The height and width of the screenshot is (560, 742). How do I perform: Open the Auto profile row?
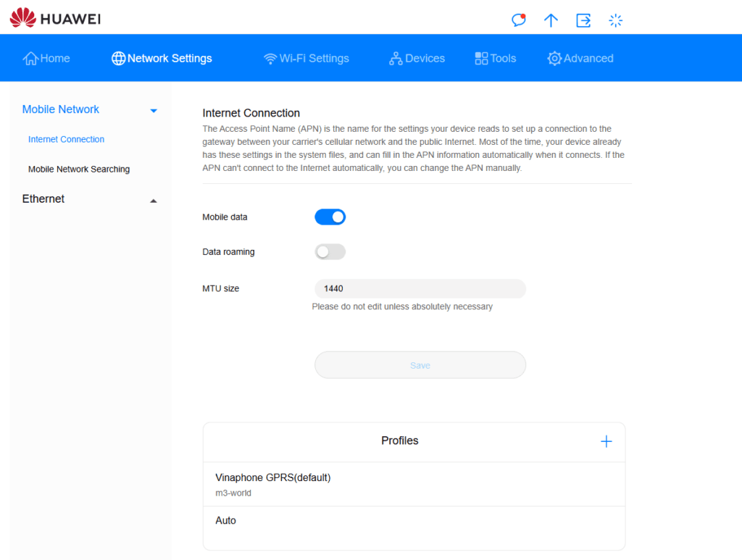[x=414, y=528]
